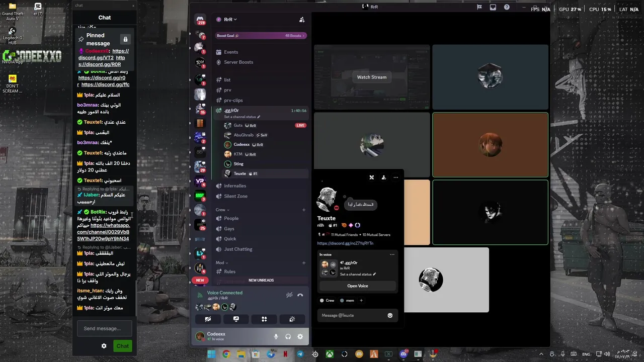This screenshot has height=362, width=644.
Task: Open the prv text channel
Action: tap(227, 90)
